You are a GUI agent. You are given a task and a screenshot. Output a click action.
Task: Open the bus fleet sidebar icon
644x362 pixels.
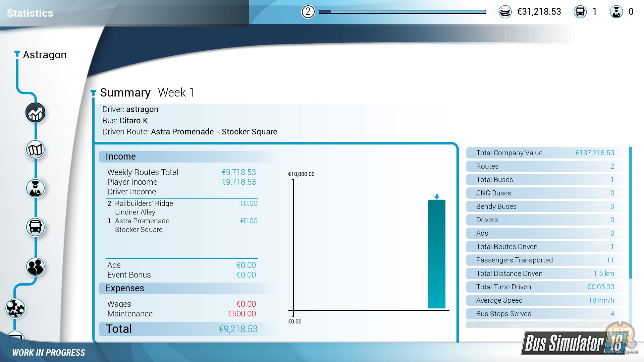click(35, 227)
